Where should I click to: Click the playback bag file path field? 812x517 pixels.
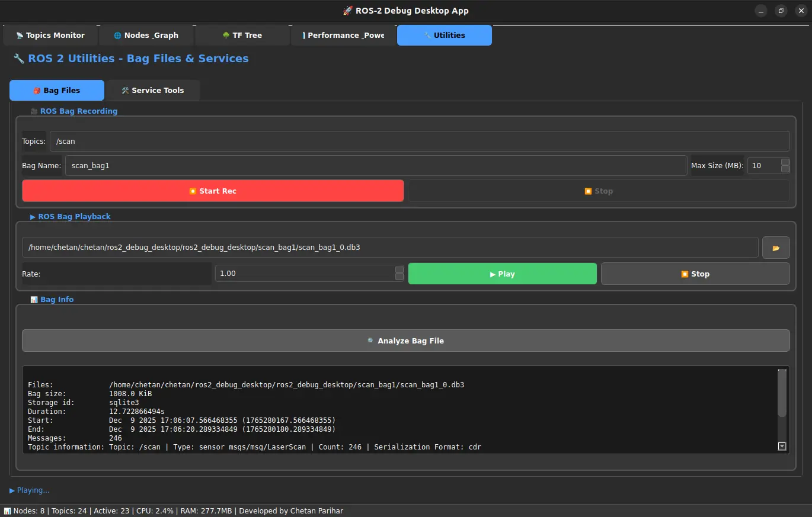coord(389,248)
